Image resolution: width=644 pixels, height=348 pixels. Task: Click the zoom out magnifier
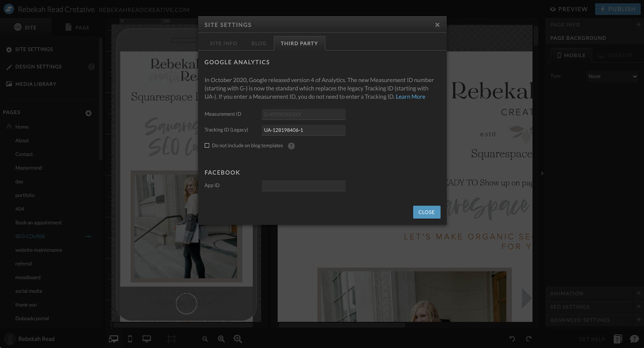coord(205,339)
